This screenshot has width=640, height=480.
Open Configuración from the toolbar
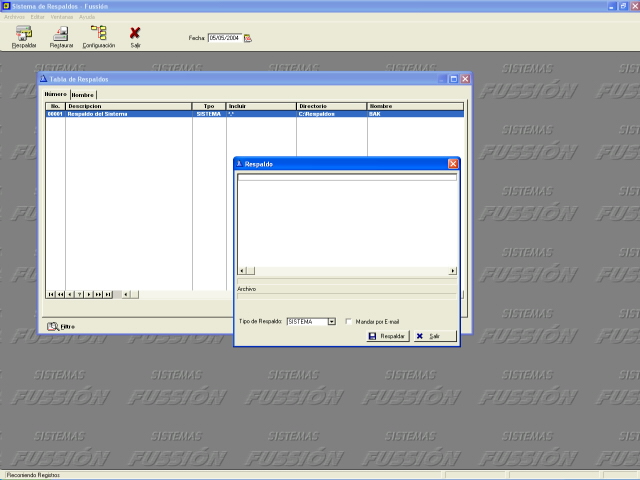(x=98, y=34)
